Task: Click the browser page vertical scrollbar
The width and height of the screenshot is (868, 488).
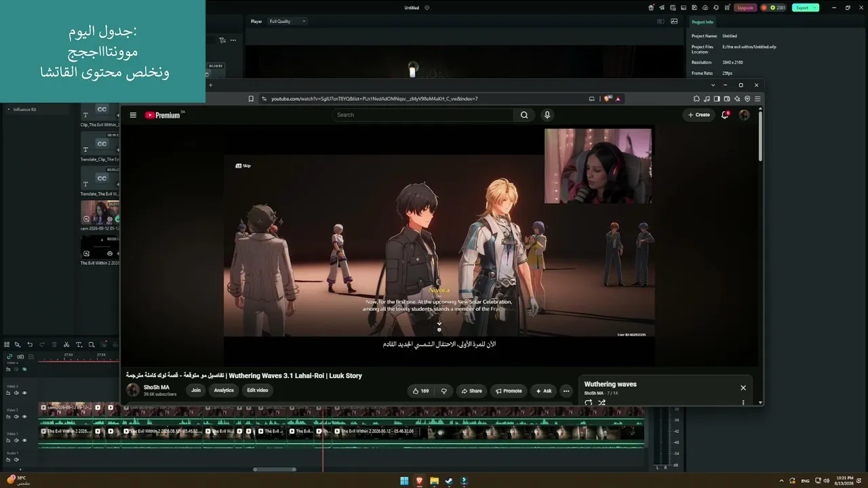Action: tap(760, 136)
